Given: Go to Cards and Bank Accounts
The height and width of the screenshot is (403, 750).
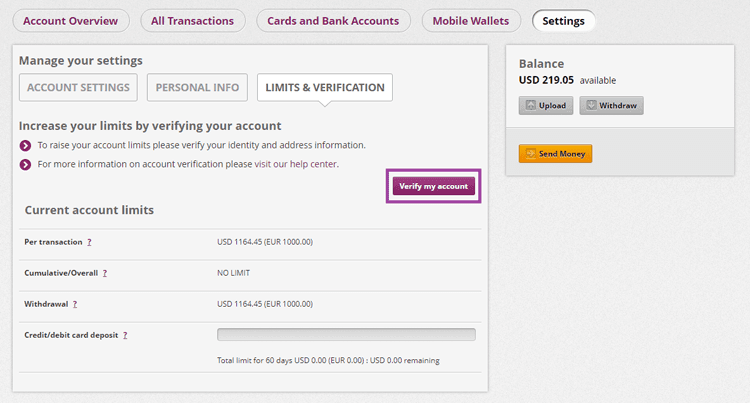Looking at the screenshot, I should pyautogui.click(x=333, y=21).
